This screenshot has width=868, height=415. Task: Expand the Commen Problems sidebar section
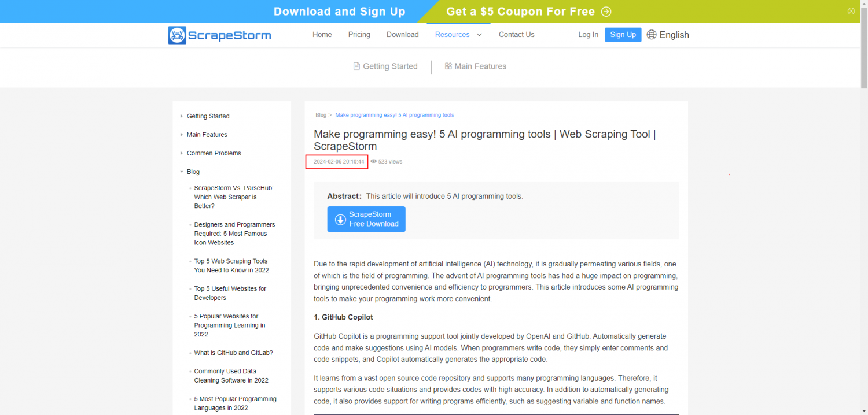click(182, 153)
